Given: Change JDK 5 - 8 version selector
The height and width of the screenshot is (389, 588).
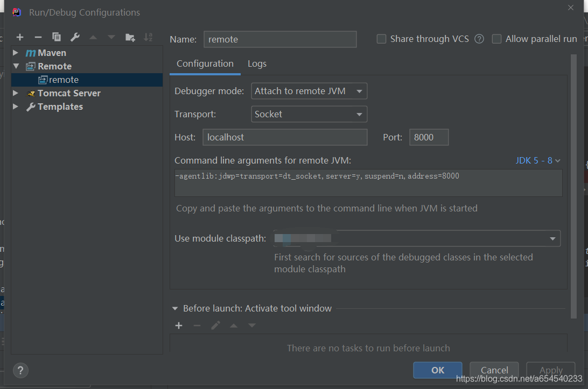Looking at the screenshot, I should [x=538, y=161].
